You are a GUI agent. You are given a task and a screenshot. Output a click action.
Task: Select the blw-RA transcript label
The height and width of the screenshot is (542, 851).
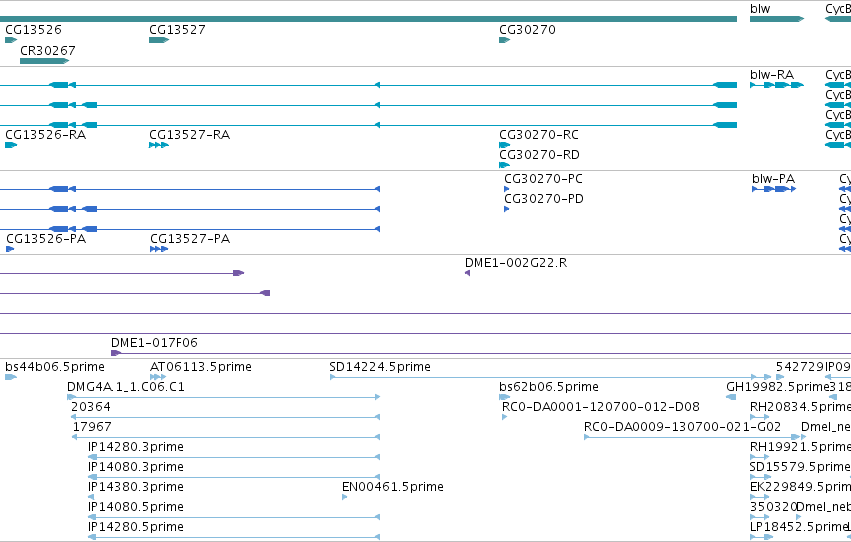coord(772,75)
